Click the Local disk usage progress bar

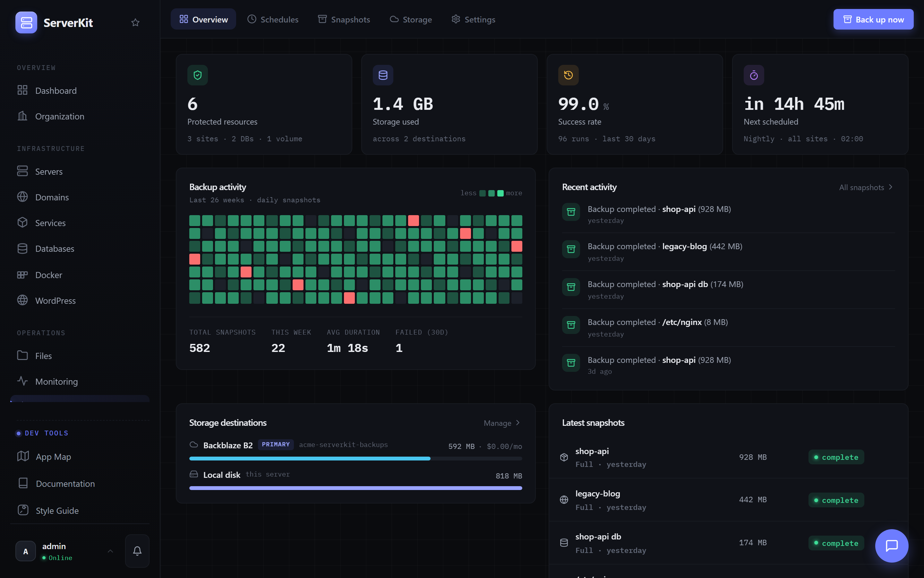click(x=355, y=488)
